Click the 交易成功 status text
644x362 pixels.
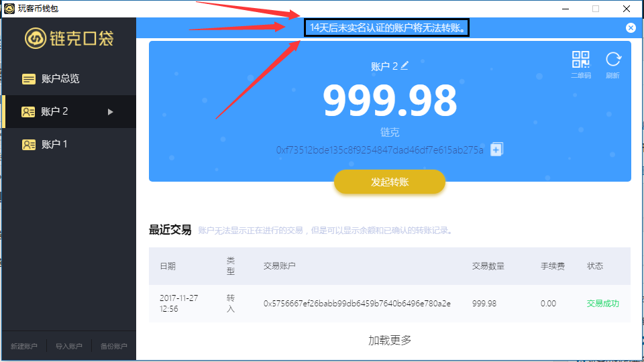(602, 304)
